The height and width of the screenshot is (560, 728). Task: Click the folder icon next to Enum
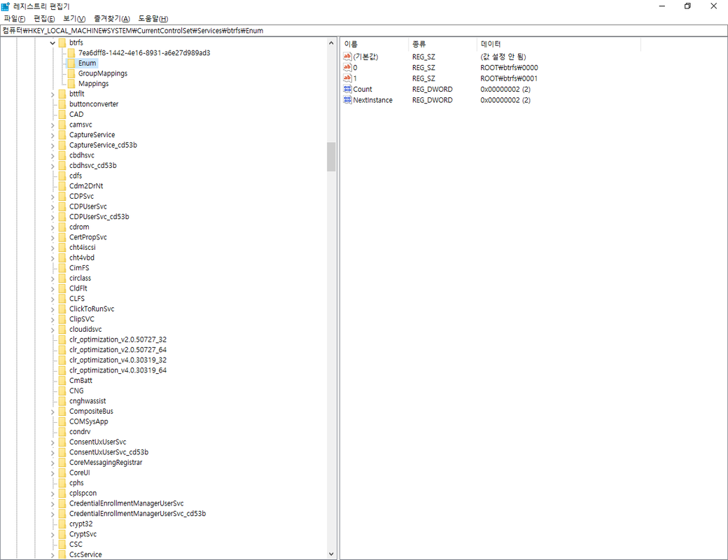tap(71, 63)
